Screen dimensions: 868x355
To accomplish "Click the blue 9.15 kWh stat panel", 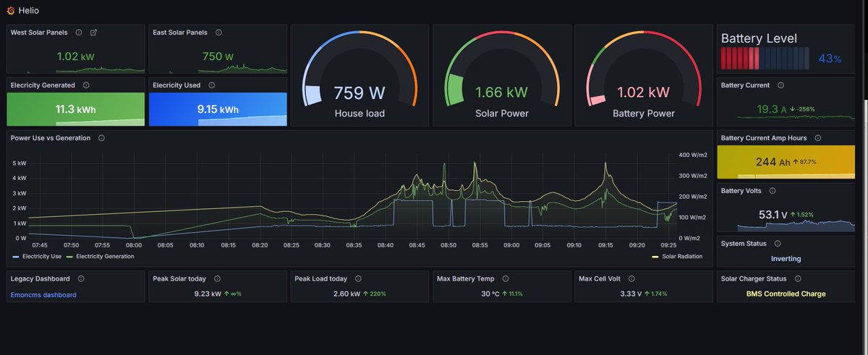I will click(218, 109).
